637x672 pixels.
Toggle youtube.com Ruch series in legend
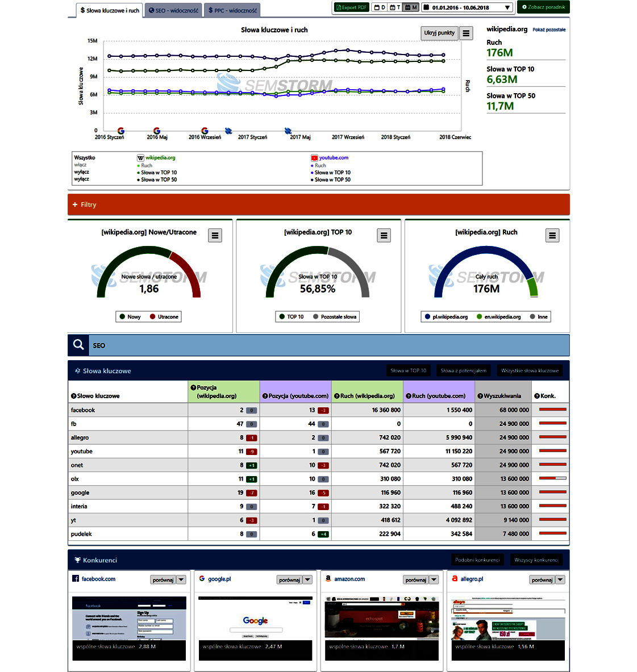[318, 165]
